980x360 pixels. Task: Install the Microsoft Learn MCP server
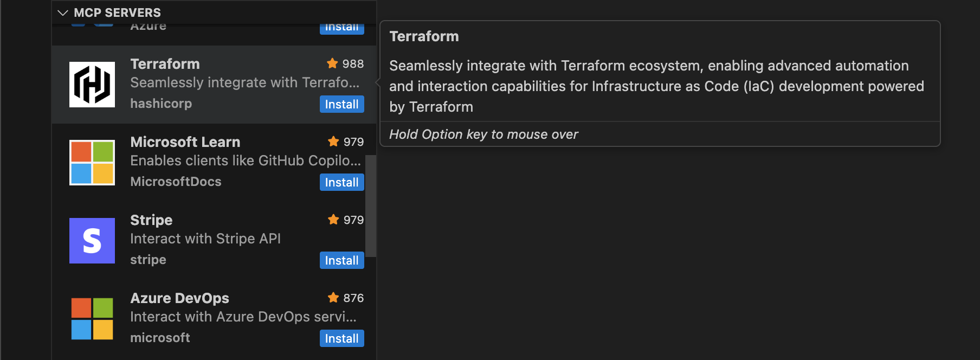(341, 182)
